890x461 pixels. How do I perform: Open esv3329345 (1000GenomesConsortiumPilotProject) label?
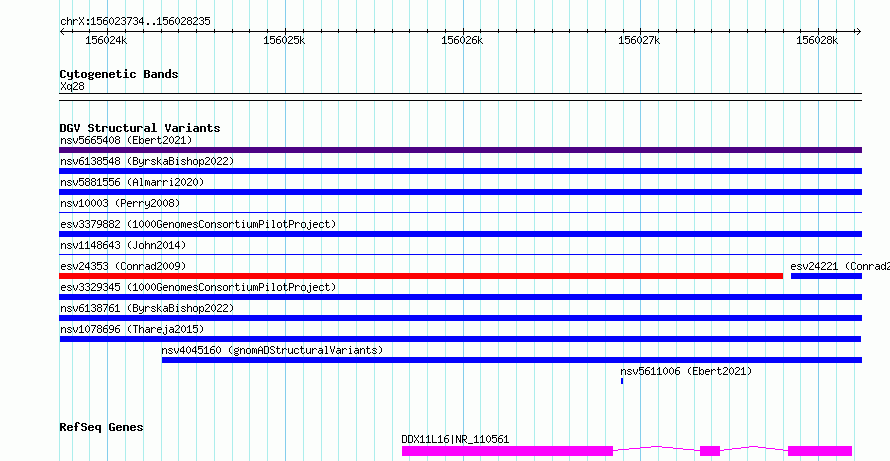click(x=198, y=287)
